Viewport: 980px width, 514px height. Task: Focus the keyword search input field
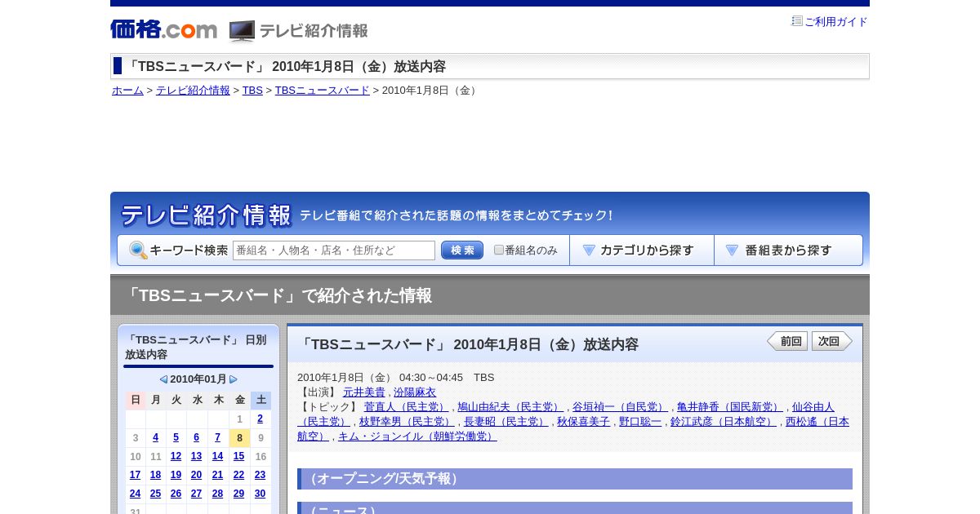point(334,250)
